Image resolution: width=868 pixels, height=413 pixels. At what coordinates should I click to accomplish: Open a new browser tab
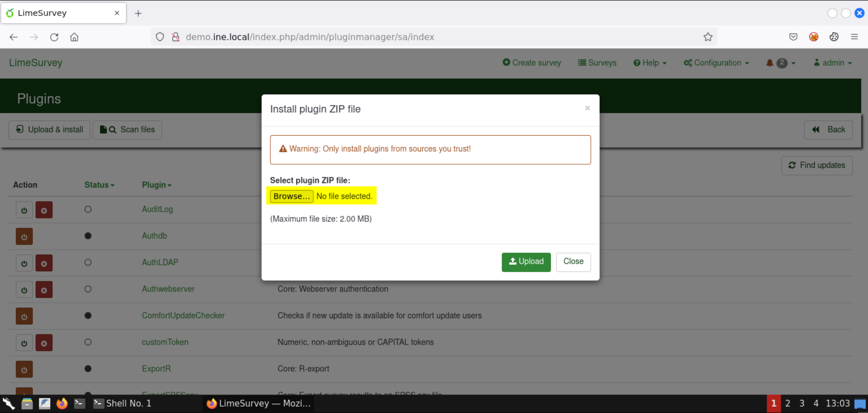138,14
